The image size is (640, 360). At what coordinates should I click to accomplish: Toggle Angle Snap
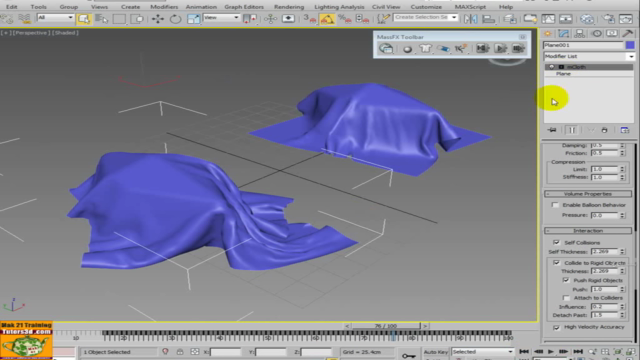coord(327,19)
